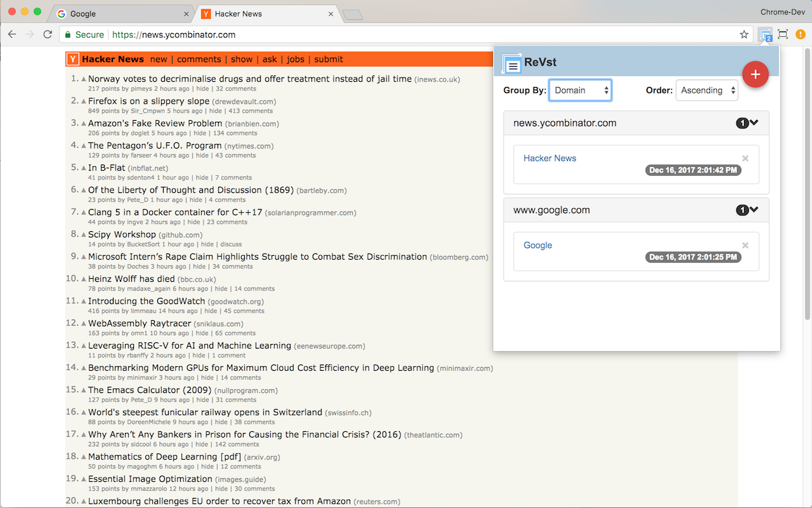This screenshot has height=508, width=812.
Task: Click the Chrome-Dev profile label
Action: point(783,13)
